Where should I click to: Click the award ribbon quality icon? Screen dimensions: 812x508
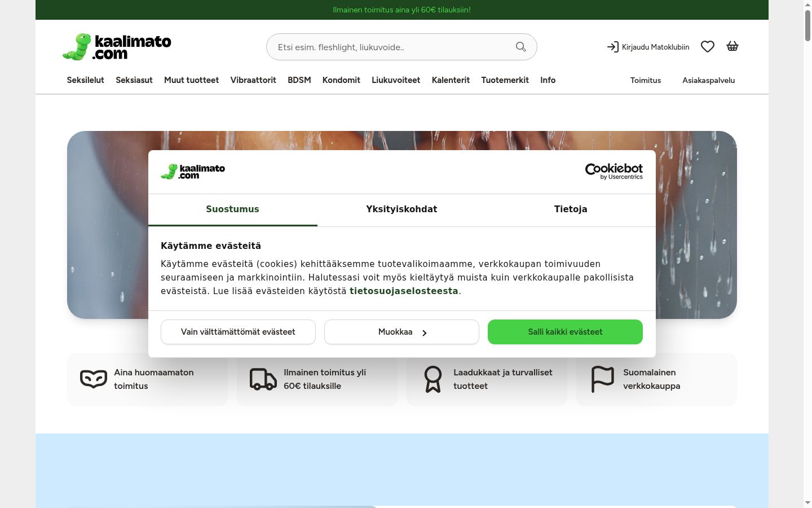pyautogui.click(x=433, y=379)
